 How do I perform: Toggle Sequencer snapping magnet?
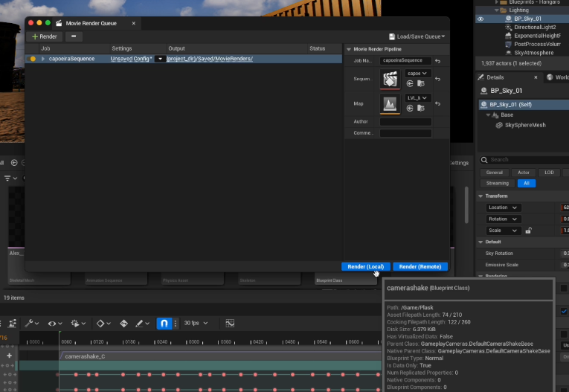pyautogui.click(x=164, y=323)
